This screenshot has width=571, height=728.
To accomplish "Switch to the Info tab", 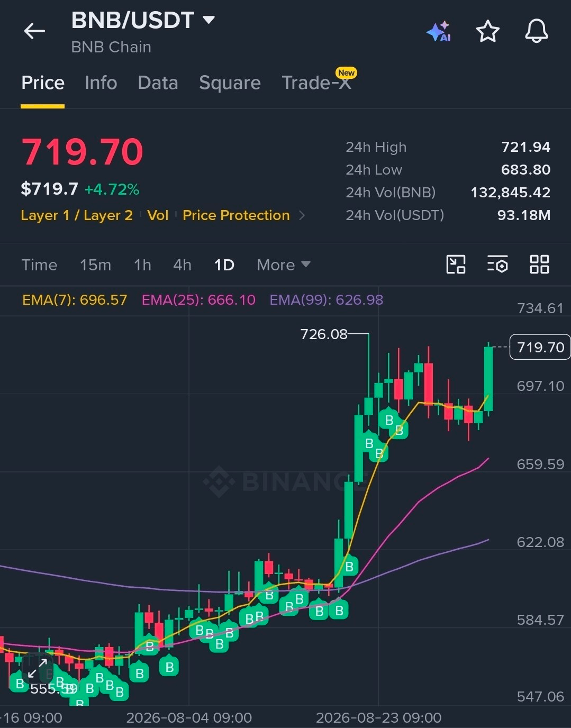I will pyautogui.click(x=101, y=83).
